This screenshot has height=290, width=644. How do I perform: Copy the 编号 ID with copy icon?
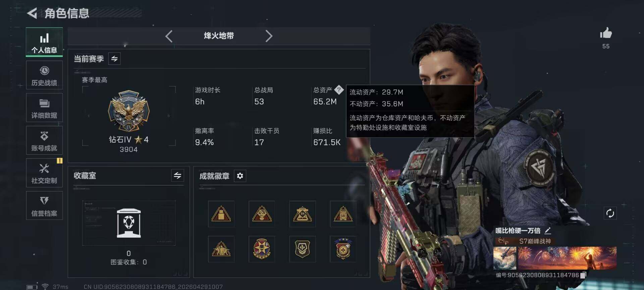tap(583, 275)
